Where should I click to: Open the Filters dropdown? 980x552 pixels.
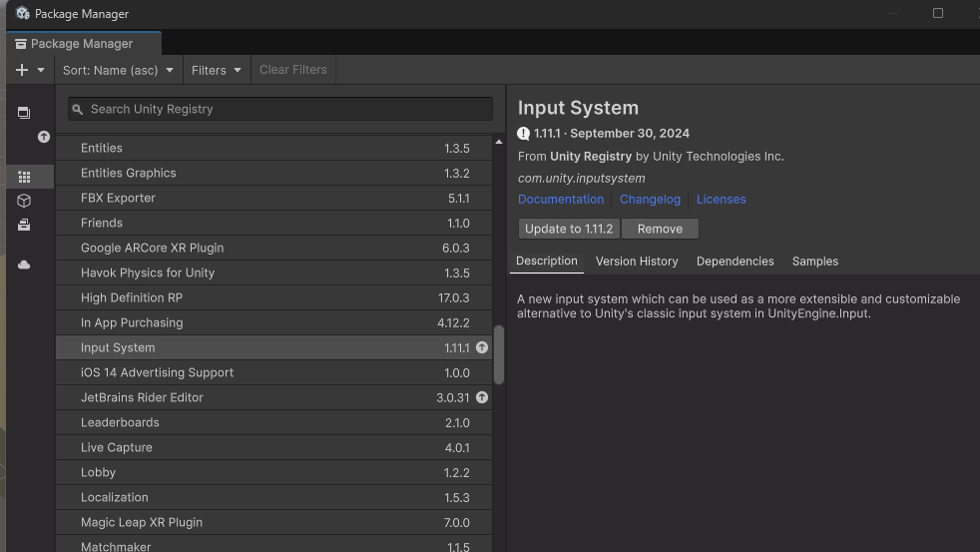point(217,70)
